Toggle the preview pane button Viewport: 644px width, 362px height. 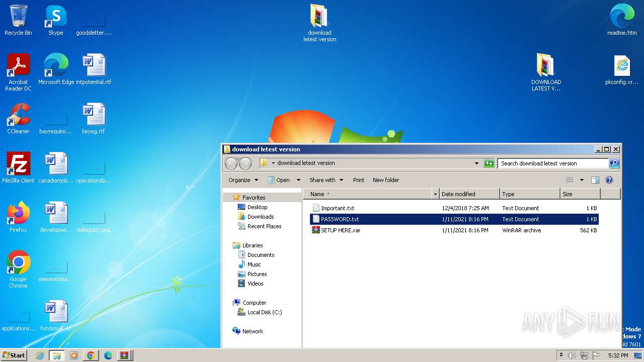click(x=595, y=180)
